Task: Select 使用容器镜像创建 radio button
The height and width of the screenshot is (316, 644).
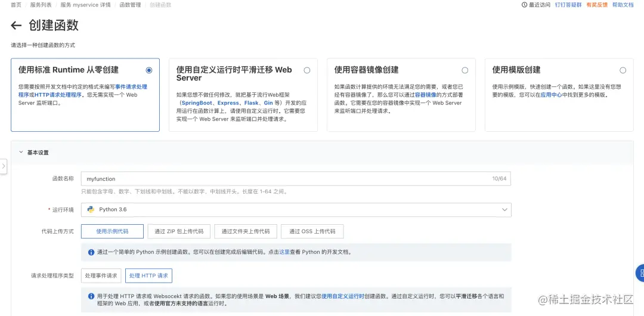Action: pos(465,70)
